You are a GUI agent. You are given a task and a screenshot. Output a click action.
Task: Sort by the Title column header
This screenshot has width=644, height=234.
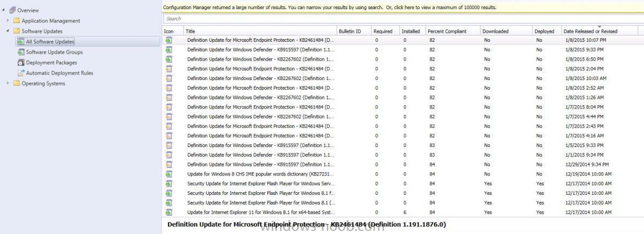coord(260,31)
